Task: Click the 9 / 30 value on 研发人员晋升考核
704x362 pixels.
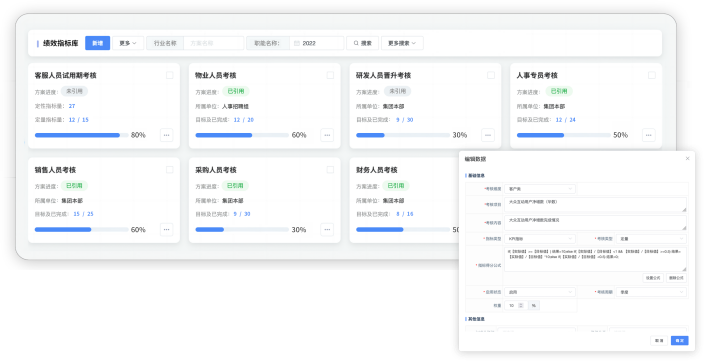Action: tap(405, 120)
